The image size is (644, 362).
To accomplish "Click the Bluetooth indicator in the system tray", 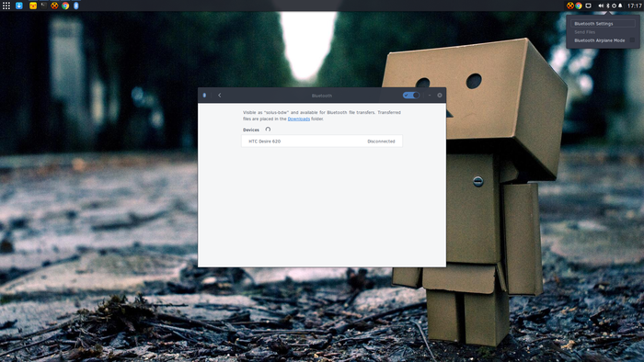I will coord(608,6).
